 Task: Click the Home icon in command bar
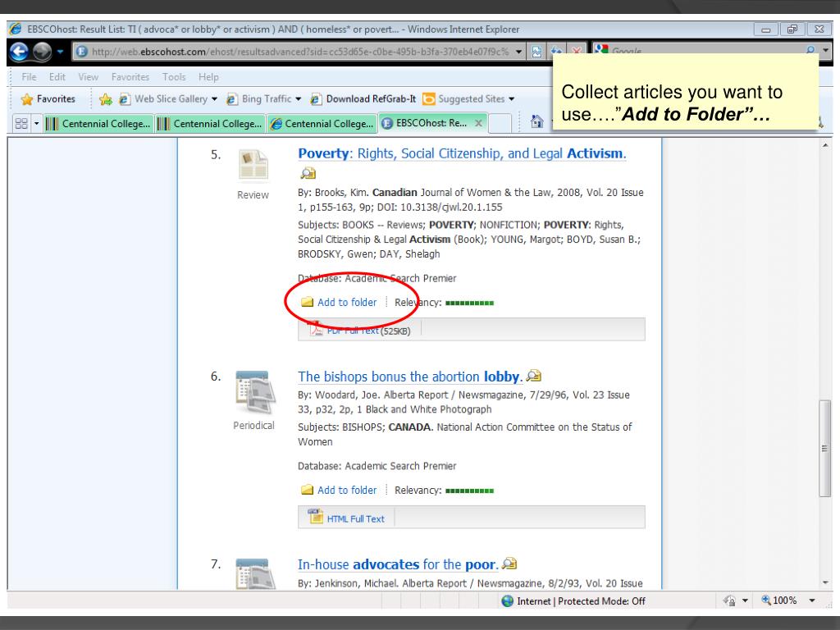[536, 121]
